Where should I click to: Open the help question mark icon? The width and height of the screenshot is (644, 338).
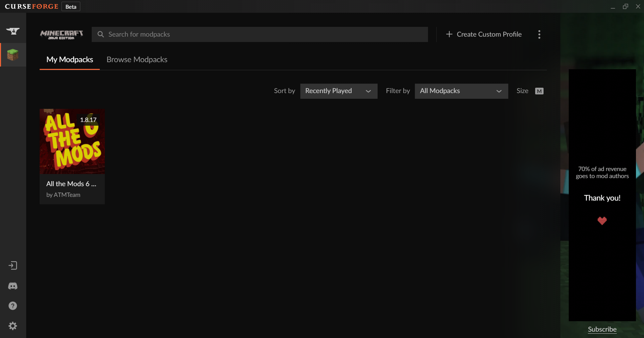(x=13, y=306)
